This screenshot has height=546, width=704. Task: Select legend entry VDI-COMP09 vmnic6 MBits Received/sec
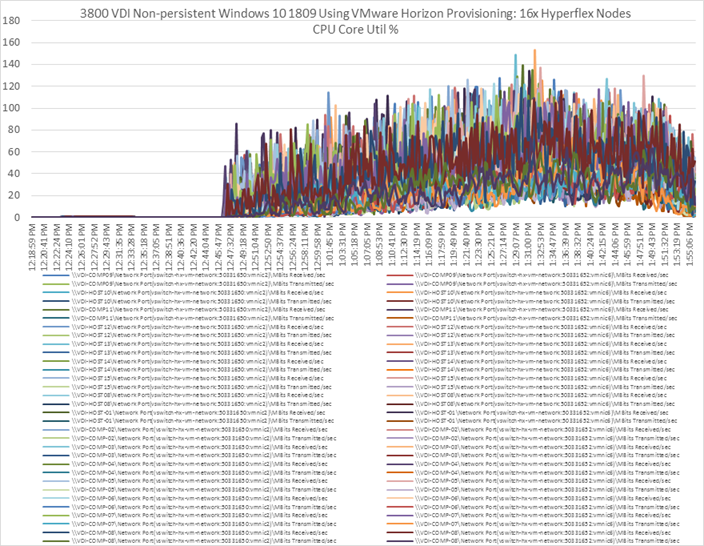[528, 275]
